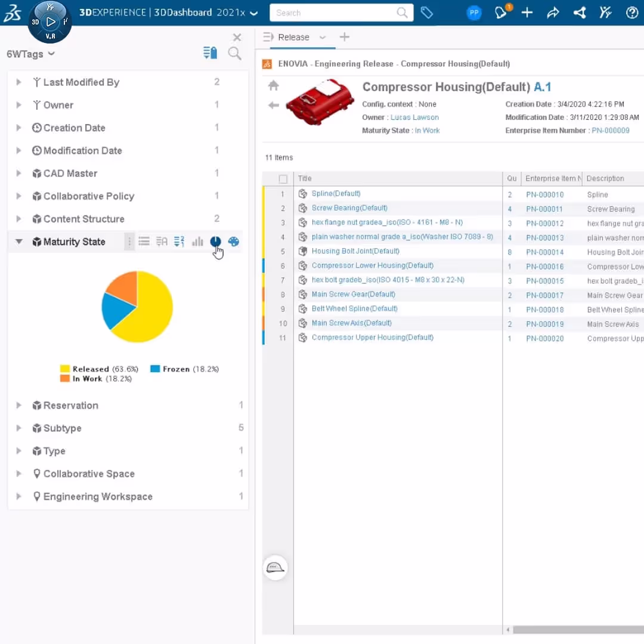Select alphabetical sort for Maturity State
The height and width of the screenshot is (644, 644).
[162, 241]
